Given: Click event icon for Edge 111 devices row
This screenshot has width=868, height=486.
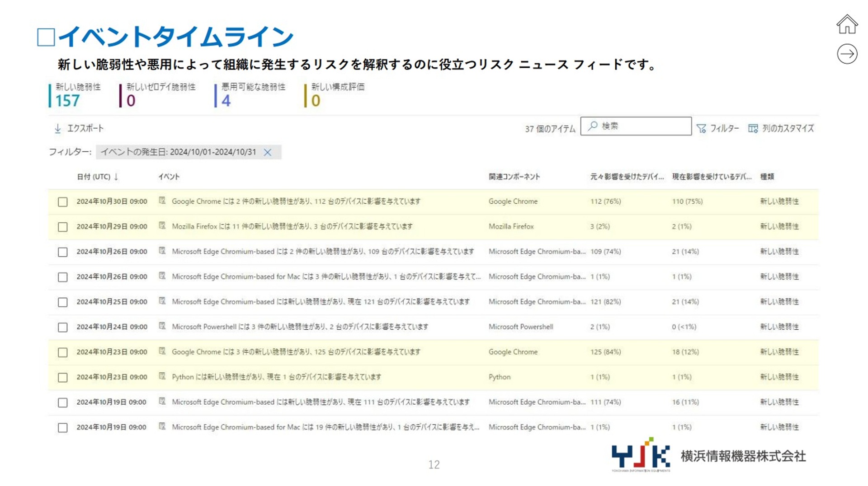Looking at the screenshot, I should coord(162,401).
